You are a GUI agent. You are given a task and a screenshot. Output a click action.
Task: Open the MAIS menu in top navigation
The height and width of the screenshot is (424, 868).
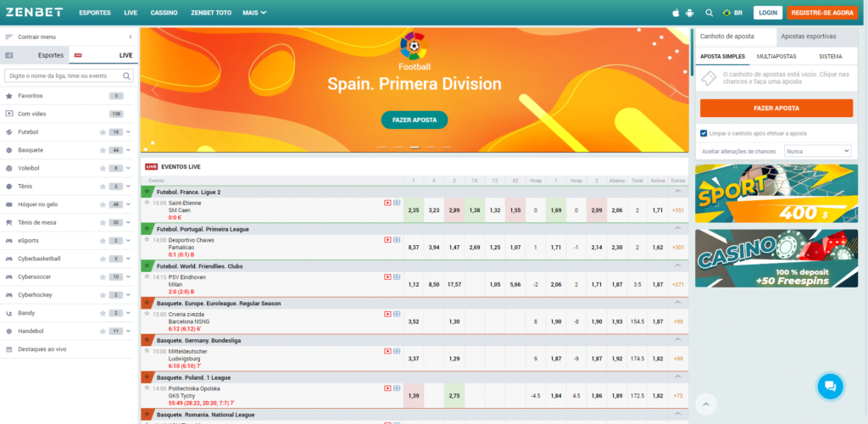click(x=253, y=13)
